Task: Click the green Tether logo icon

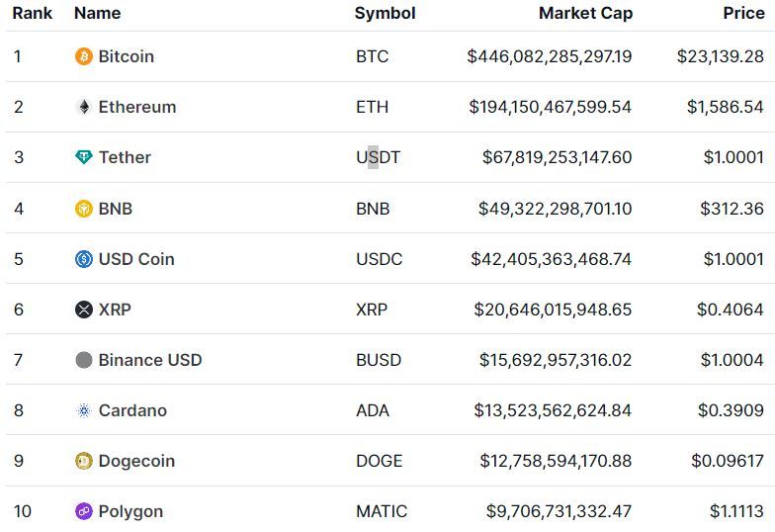Action: 83,157
